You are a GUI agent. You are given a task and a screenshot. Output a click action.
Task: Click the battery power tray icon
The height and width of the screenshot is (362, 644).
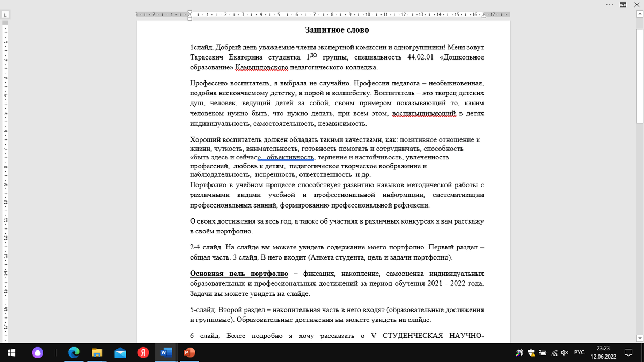(x=542, y=352)
